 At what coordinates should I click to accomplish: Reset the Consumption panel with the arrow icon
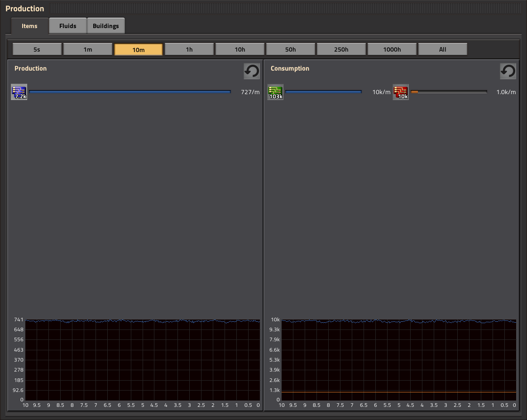tap(508, 71)
